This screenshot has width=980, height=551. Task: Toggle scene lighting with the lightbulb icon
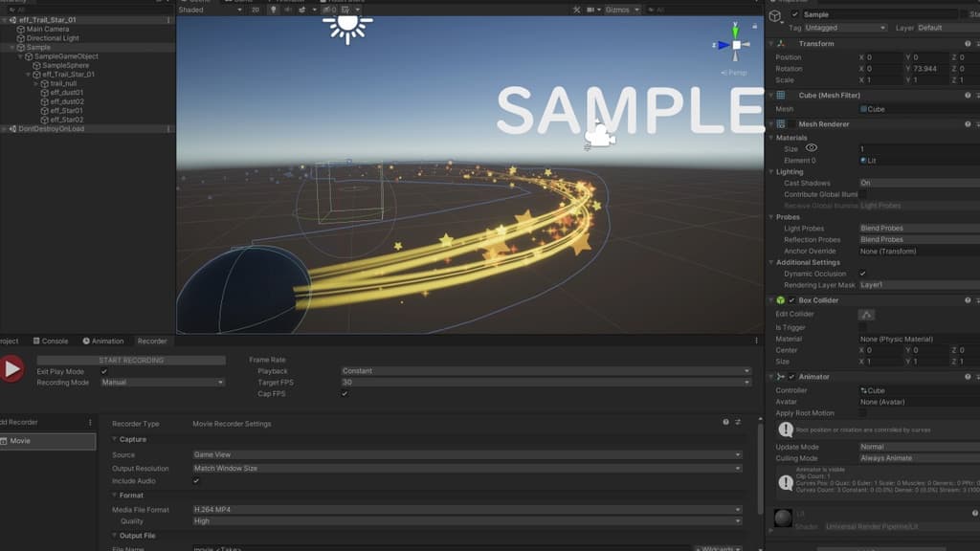[273, 10]
